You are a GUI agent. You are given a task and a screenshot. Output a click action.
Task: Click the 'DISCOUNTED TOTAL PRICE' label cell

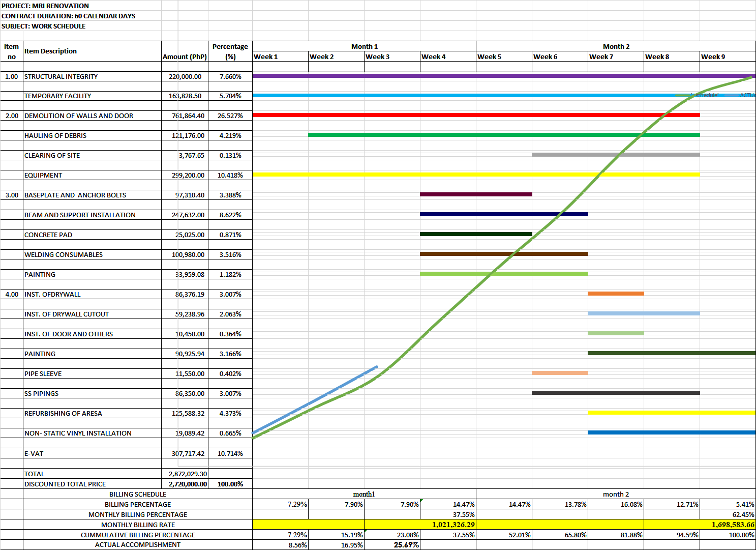[x=92, y=484]
